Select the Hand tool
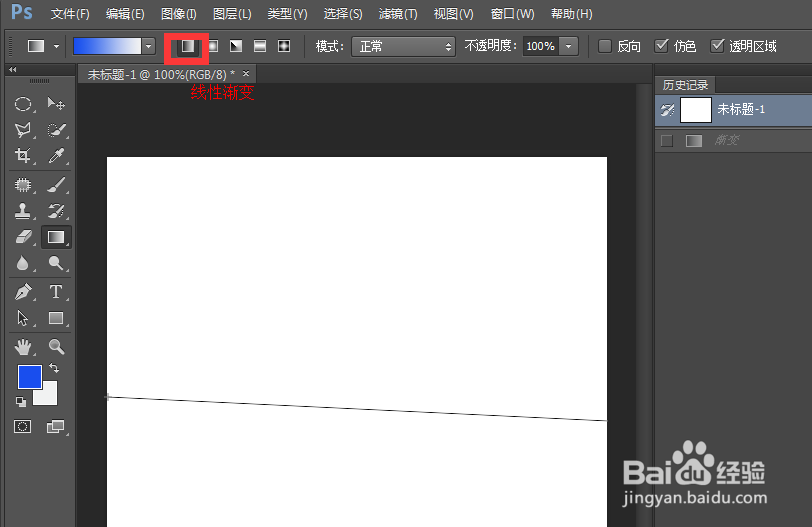The width and height of the screenshot is (812, 527). point(23,347)
